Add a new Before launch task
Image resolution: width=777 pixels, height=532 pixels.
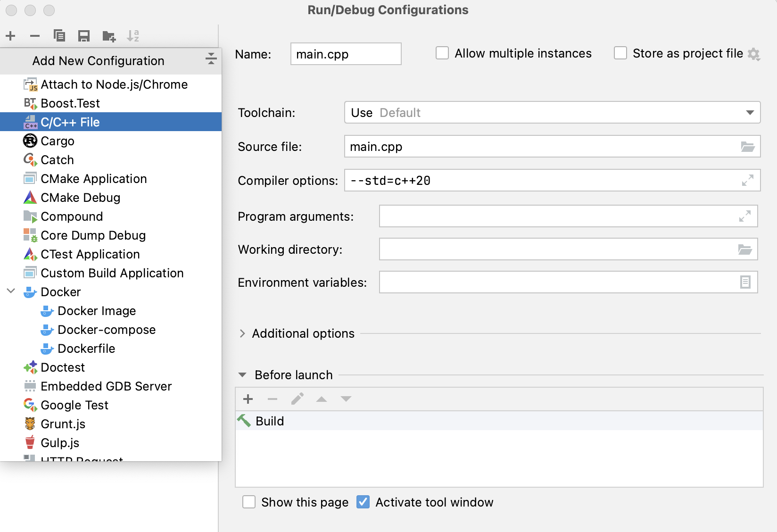tap(248, 399)
